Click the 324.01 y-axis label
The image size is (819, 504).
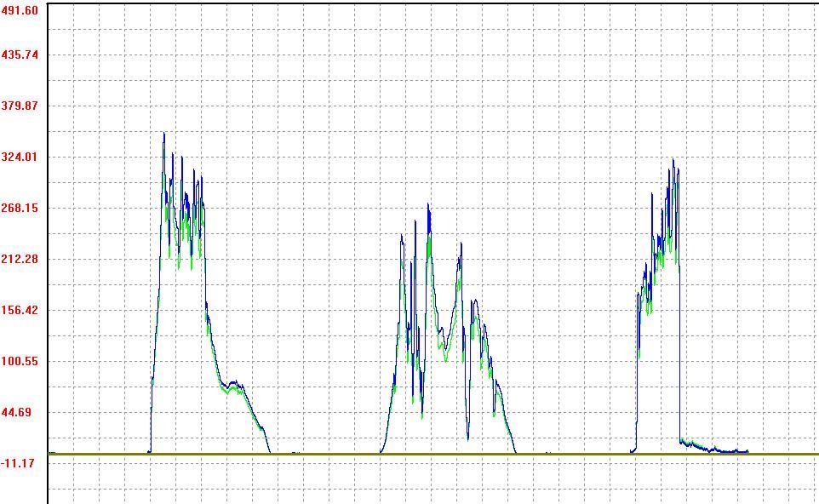[x=20, y=157]
